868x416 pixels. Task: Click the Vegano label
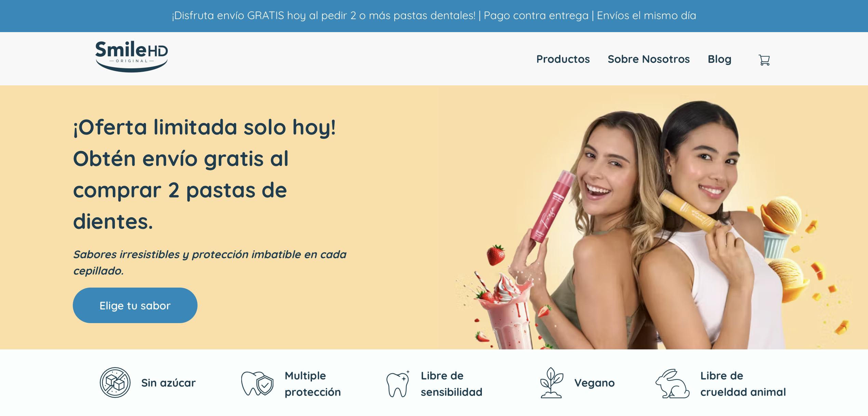click(x=594, y=383)
